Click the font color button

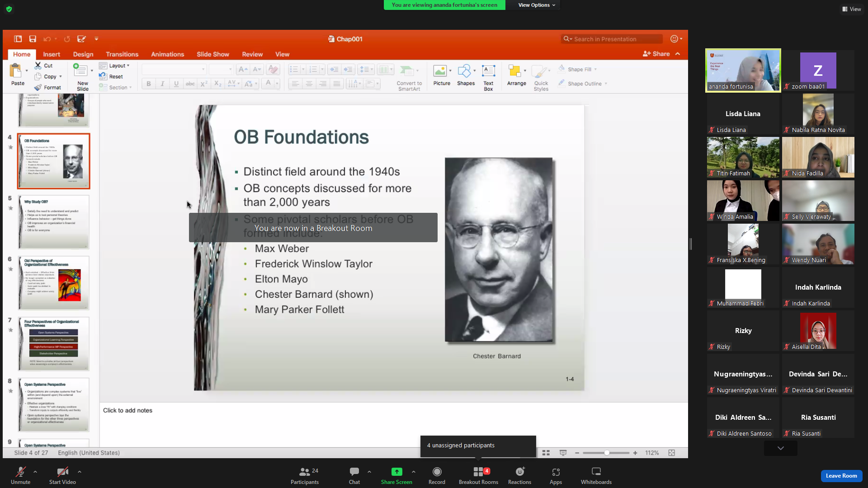268,84
